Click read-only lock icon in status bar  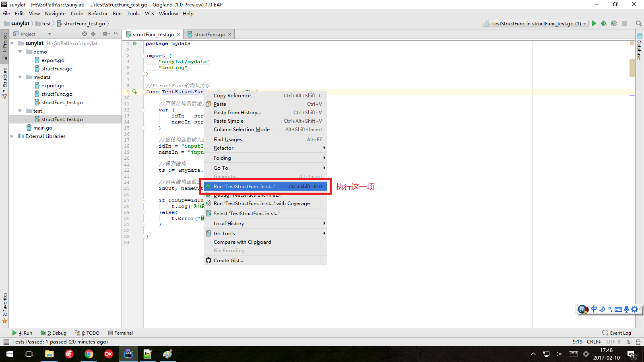point(628,342)
